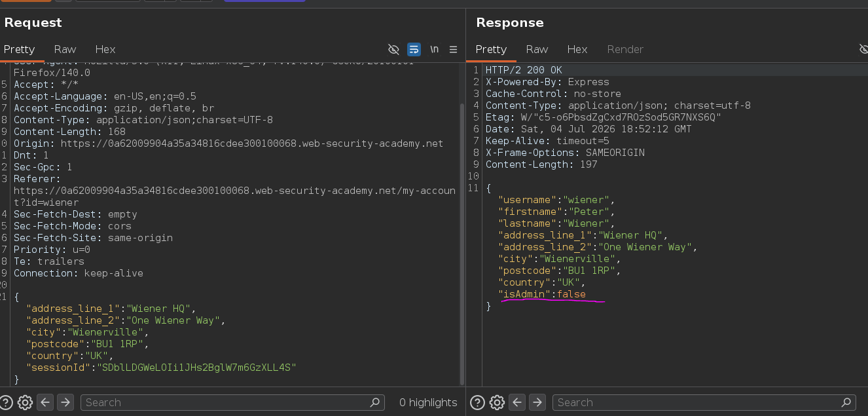Image resolution: width=868 pixels, height=416 pixels.
Task: Click the Sec-Fetch-Mode: cors header
Action: pyautogui.click(x=73, y=226)
